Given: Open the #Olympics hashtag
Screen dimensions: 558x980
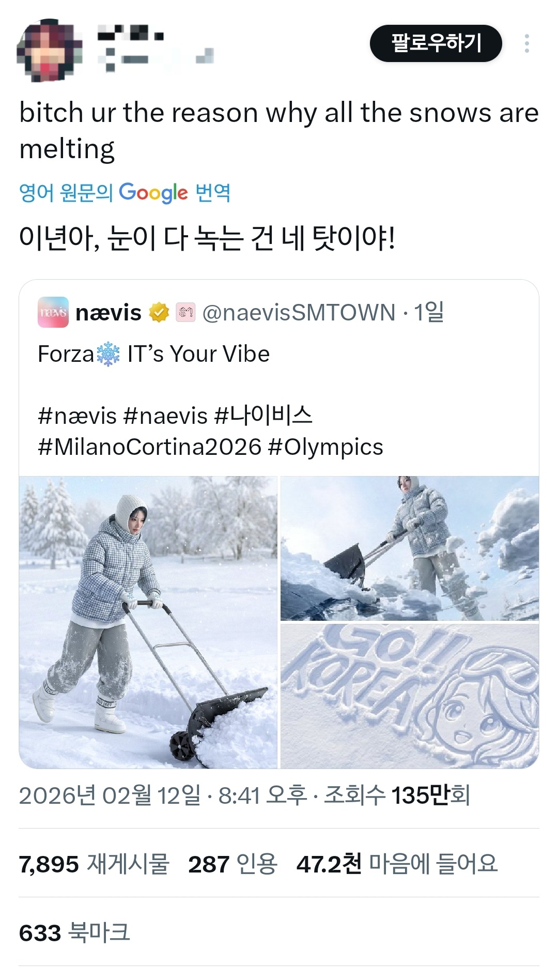Looking at the screenshot, I should coord(326,447).
